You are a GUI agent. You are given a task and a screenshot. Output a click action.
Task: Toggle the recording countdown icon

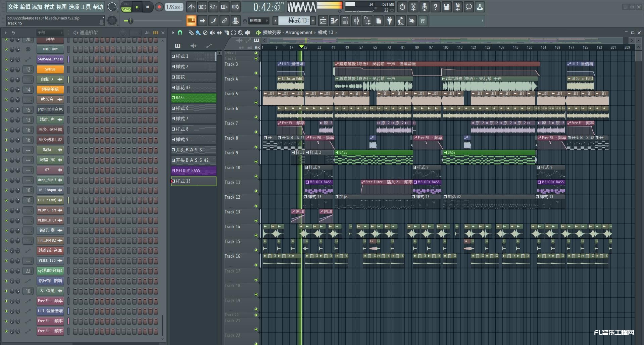click(213, 7)
